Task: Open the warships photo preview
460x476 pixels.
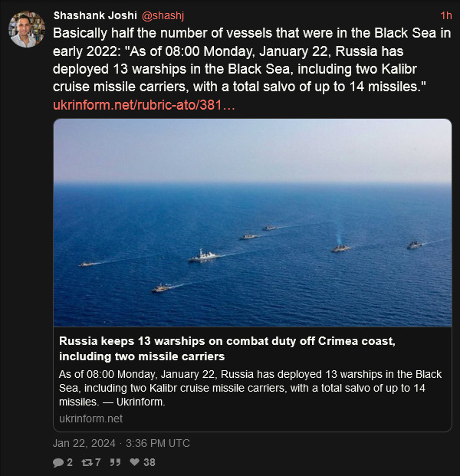Action: click(253, 223)
